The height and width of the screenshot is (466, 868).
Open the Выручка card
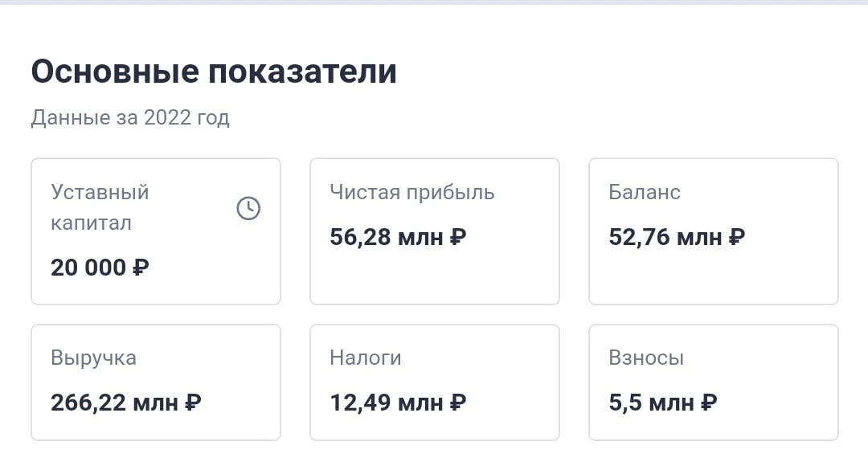156,382
